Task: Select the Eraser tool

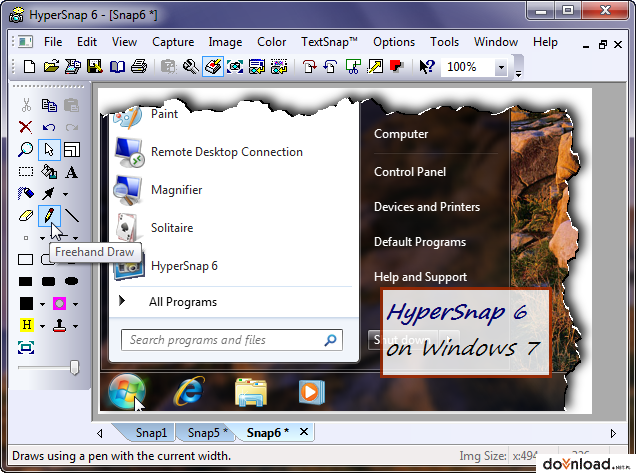Action: click(x=26, y=215)
